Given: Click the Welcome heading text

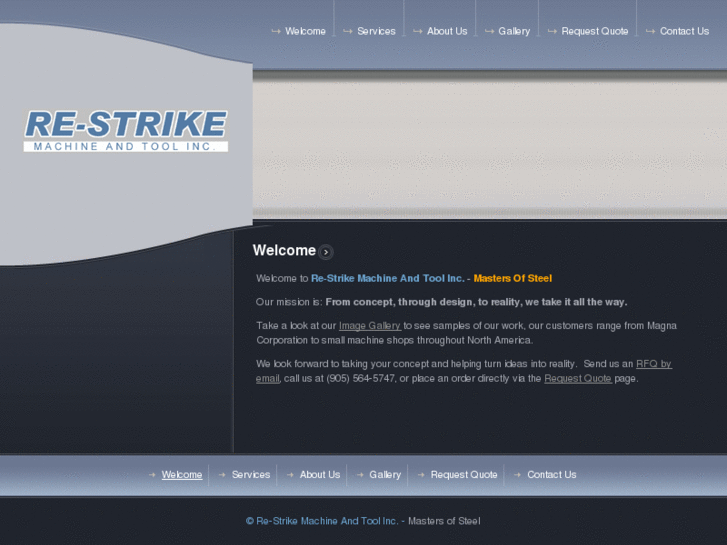Looking at the screenshot, I should [x=284, y=250].
